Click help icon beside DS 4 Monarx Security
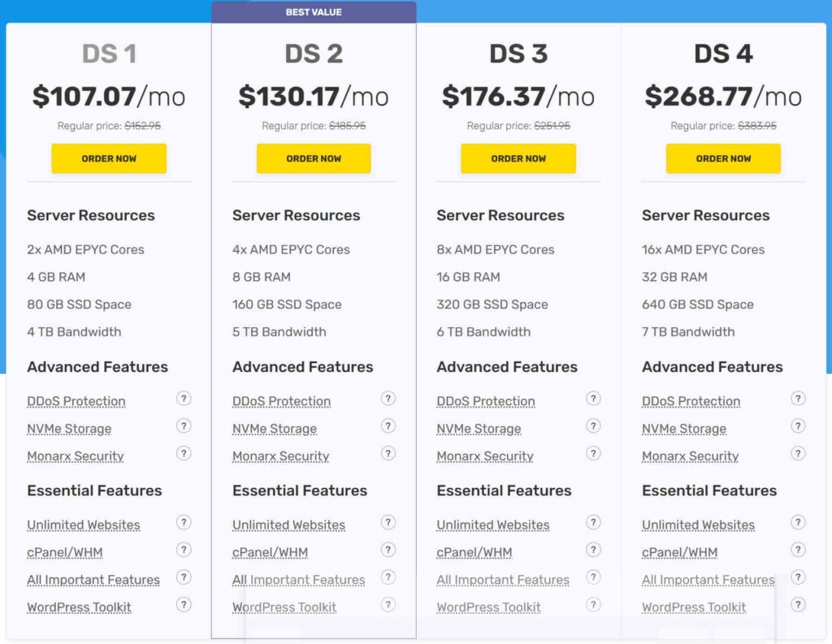The height and width of the screenshot is (644, 832). tap(799, 454)
